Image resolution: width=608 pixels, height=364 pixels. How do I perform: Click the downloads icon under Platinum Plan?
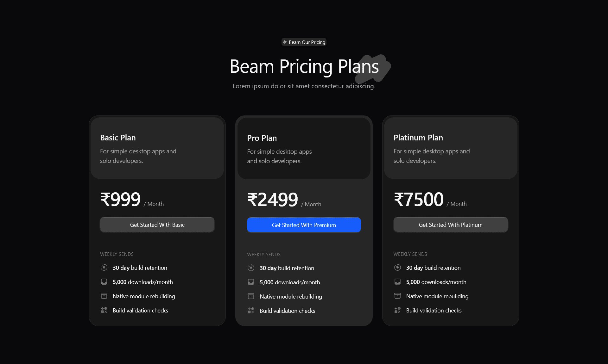pyautogui.click(x=397, y=281)
